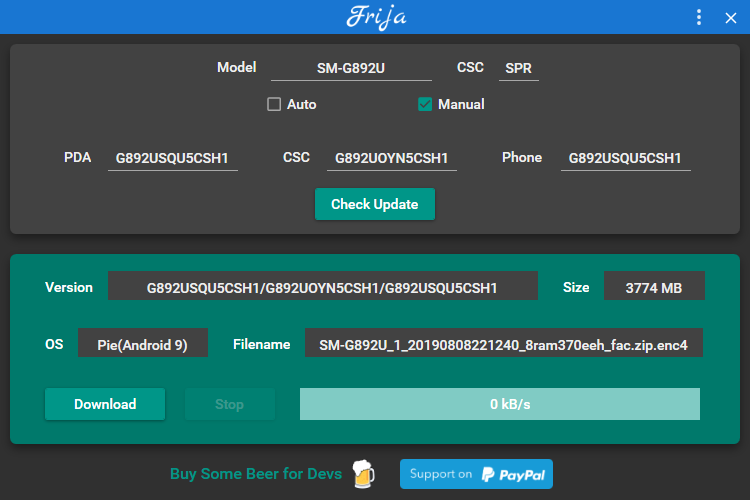Screen dimensions: 750x500
Task: Enable the Auto checkbox
Action: [274, 104]
